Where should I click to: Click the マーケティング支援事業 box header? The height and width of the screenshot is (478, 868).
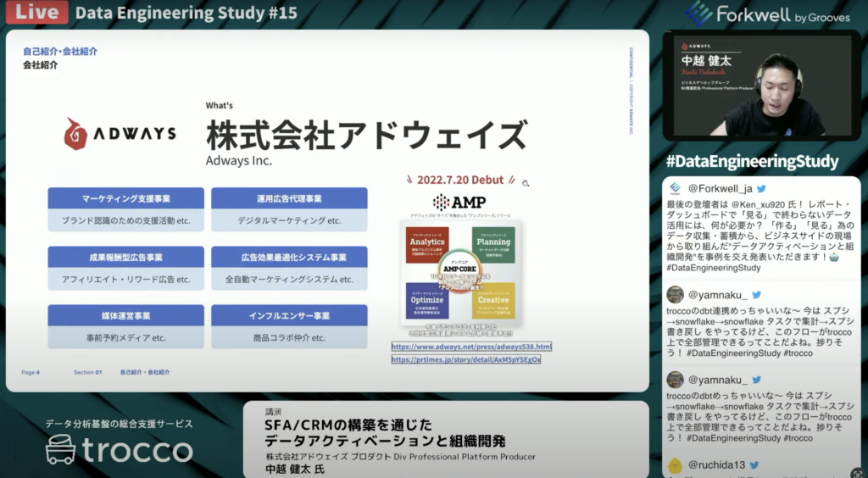coord(126,198)
